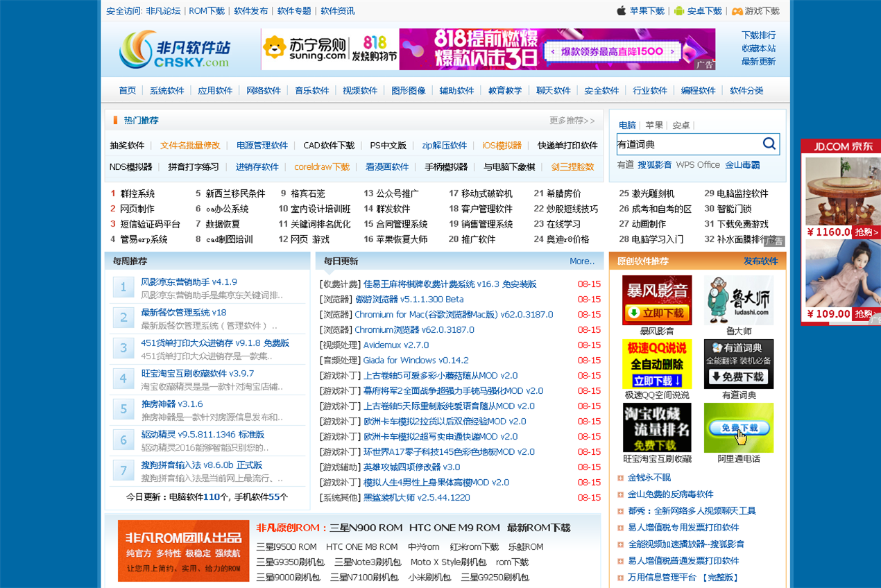Image resolution: width=881 pixels, height=588 pixels.
Task: Click weekly recommendation number 1 badge
Action: pyautogui.click(x=123, y=287)
